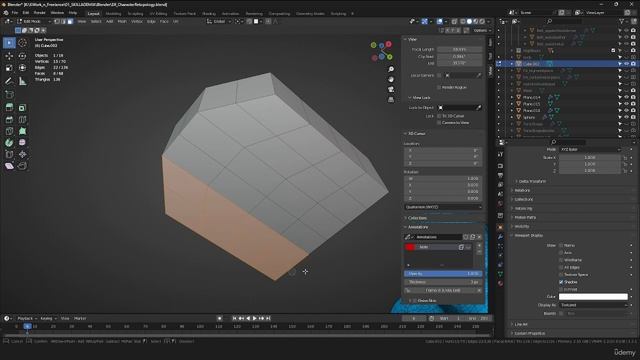Viewport: 640px width, 360px height.
Task: Select Plane.014 in the outliner
Action: [531, 98]
